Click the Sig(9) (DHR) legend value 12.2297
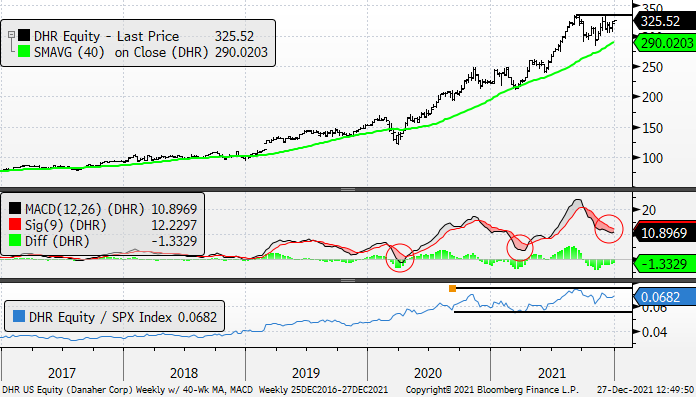The height and width of the screenshot is (397, 696). pos(174,225)
